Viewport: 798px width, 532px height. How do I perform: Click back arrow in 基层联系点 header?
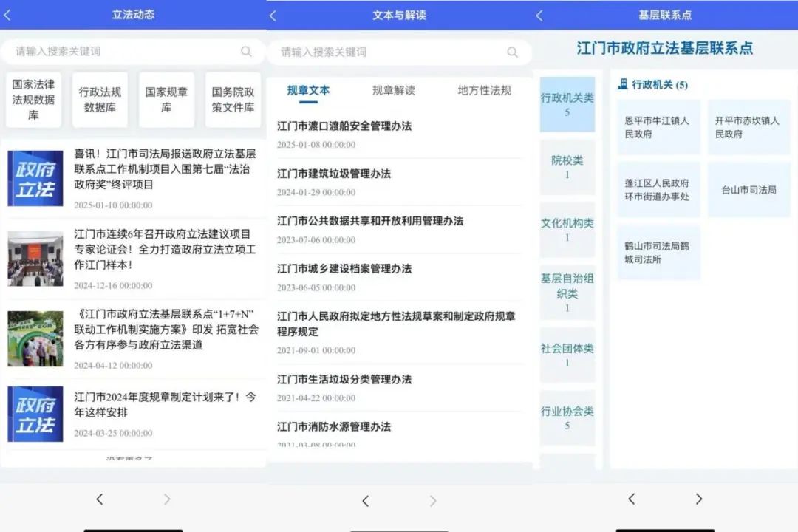[539, 16]
